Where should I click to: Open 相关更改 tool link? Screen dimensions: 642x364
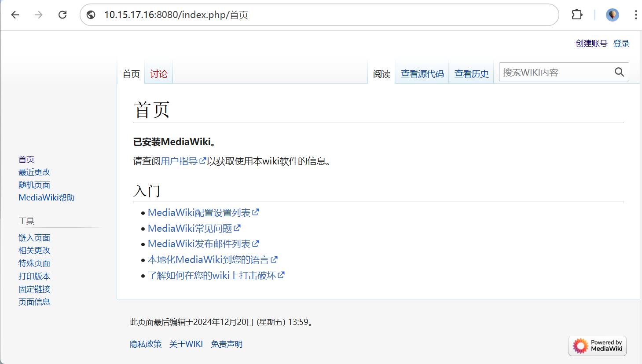(34, 251)
